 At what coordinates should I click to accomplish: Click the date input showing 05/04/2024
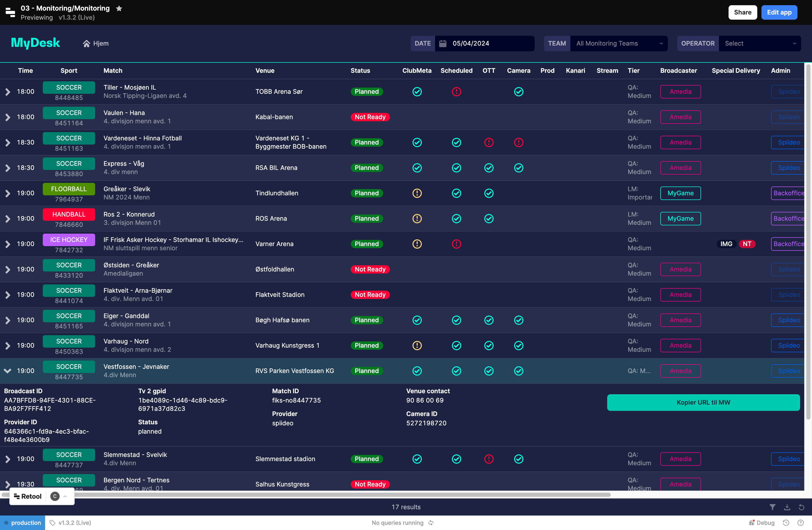tap(485, 44)
